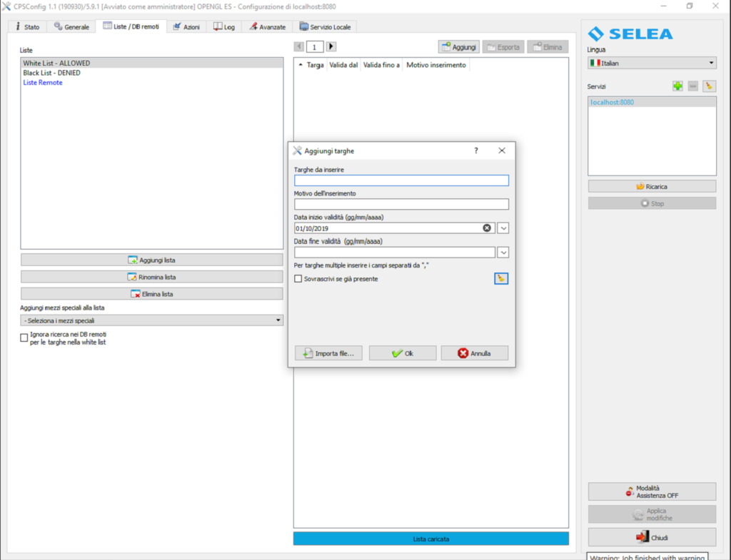Expand the Lingua Italian dropdown
This screenshot has width=731, height=560.
pos(652,63)
